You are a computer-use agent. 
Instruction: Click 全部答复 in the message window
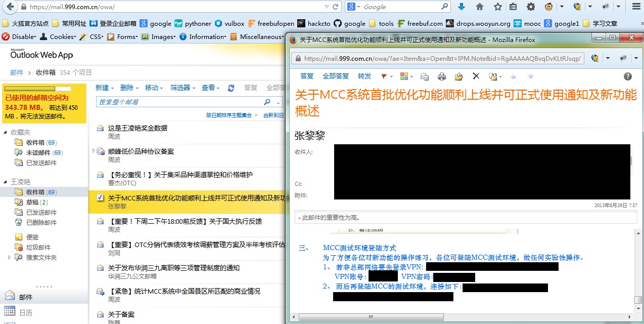[x=336, y=76]
